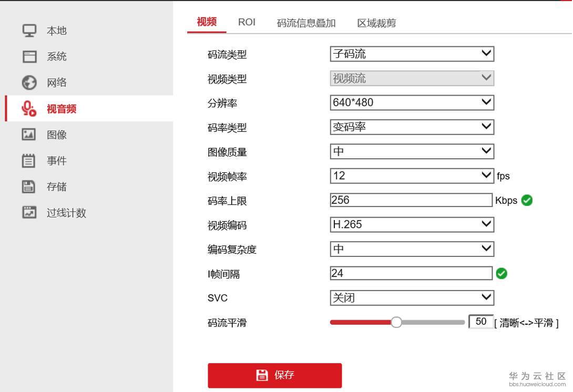Click the red part of 码流平滑 slider track
Viewport: 573px width, 392px height.
click(360, 322)
